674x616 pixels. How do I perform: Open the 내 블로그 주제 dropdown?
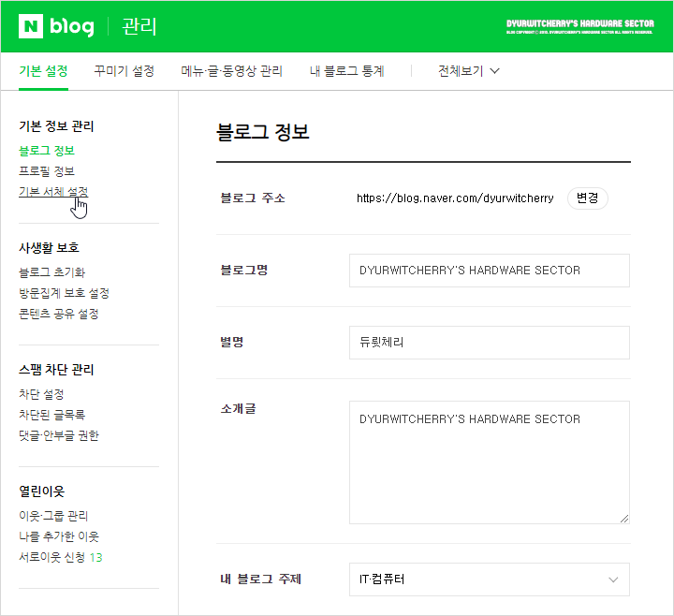click(490, 579)
